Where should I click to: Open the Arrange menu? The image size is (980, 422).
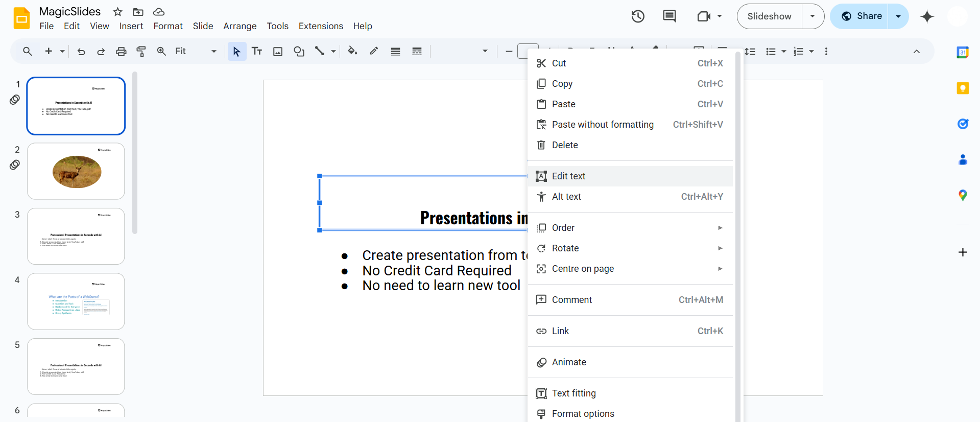(240, 26)
